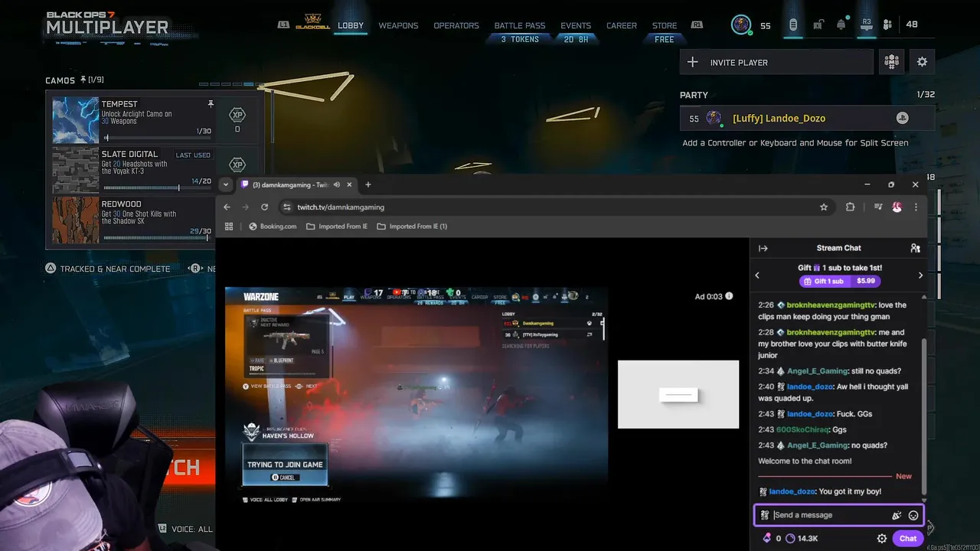980x551 pixels.
Task: Open the chat identity badge in message box
Action: point(764,515)
